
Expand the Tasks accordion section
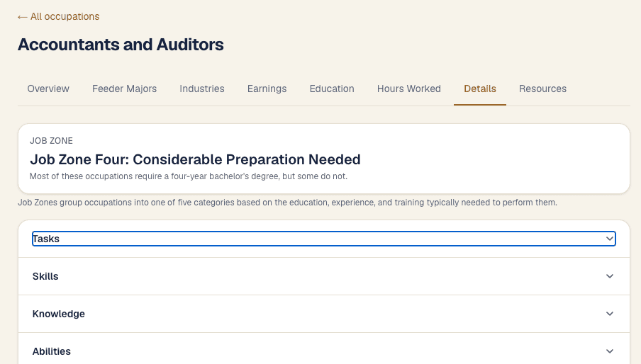[x=324, y=239]
